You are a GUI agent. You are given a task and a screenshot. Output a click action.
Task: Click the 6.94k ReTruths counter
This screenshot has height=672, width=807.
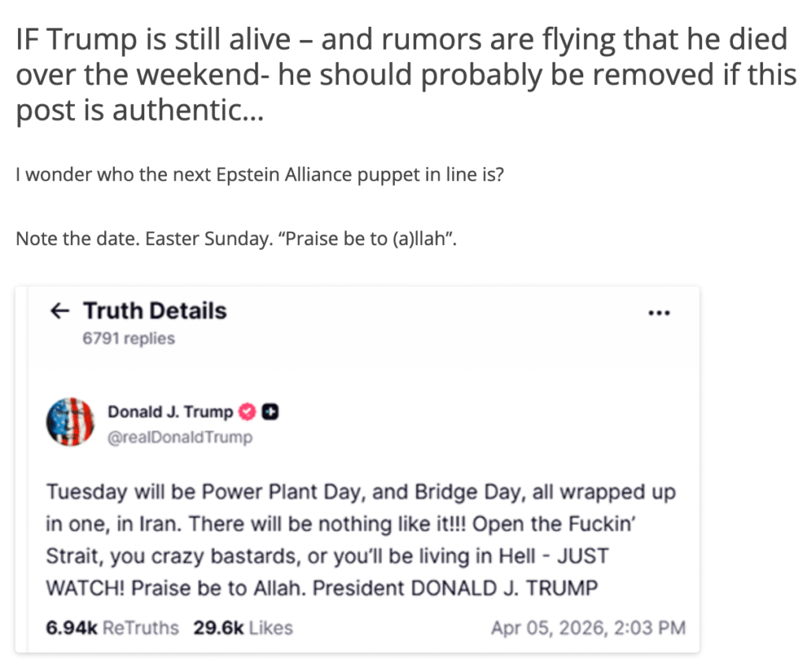coord(113,628)
